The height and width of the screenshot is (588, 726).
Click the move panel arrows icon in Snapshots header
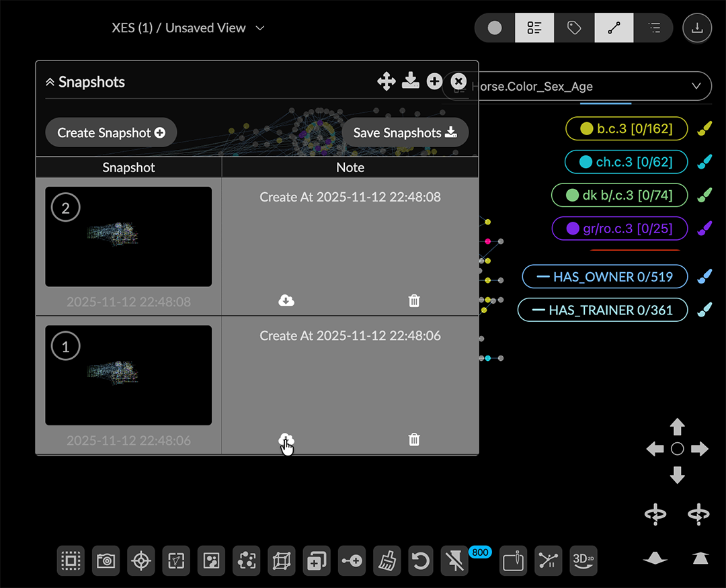pyautogui.click(x=387, y=82)
